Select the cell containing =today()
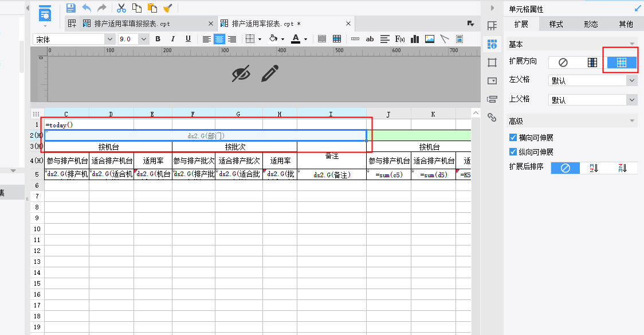This screenshot has height=335, width=644. [x=66, y=124]
